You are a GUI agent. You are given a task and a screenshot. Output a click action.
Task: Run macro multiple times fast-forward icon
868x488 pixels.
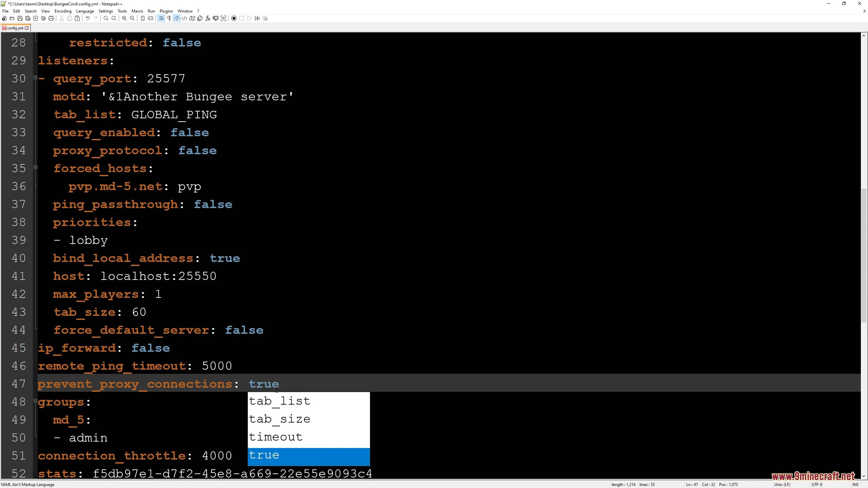pos(257,18)
